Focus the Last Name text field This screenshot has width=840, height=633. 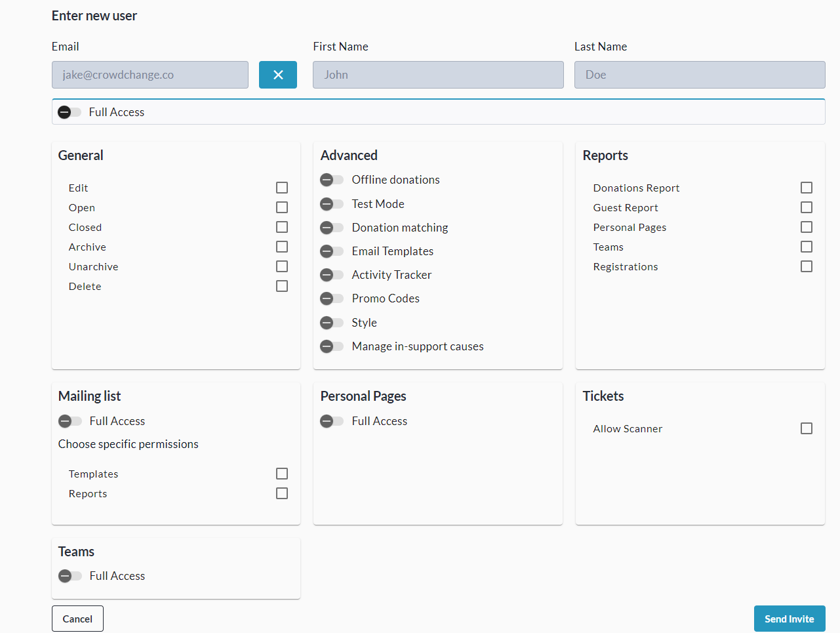pos(700,75)
